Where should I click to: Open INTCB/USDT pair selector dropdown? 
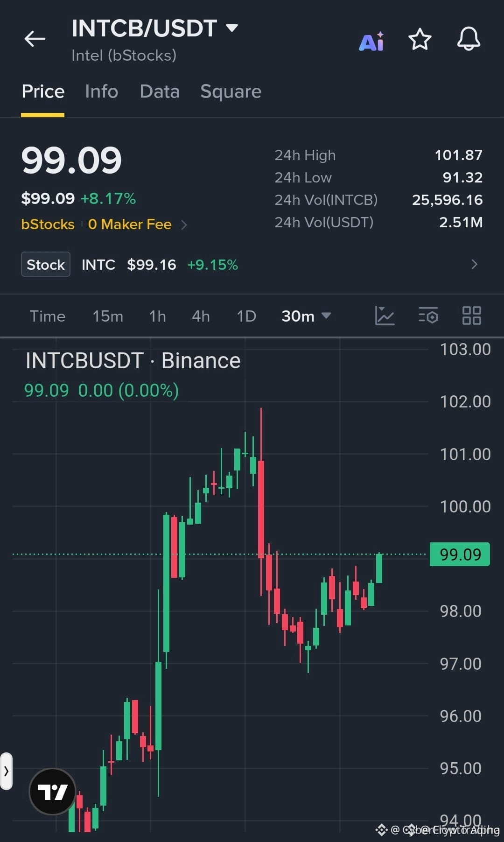pos(154,28)
